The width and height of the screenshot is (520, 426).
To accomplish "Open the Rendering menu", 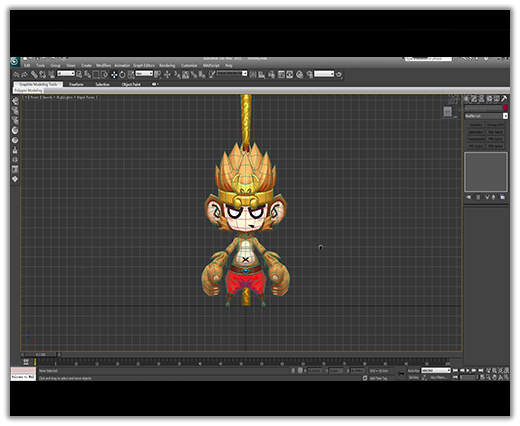I will [167, 65].
